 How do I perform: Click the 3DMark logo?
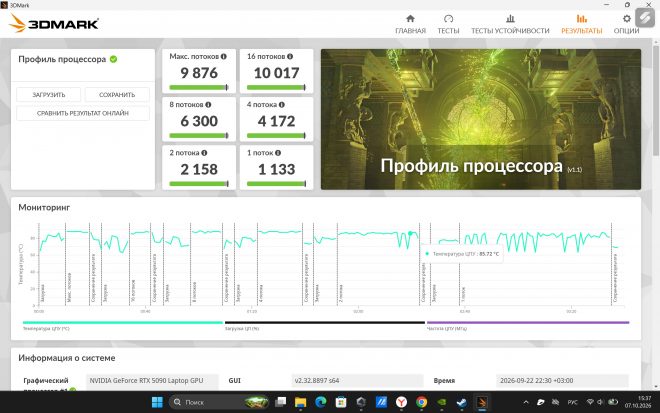[x=54, y=23]
